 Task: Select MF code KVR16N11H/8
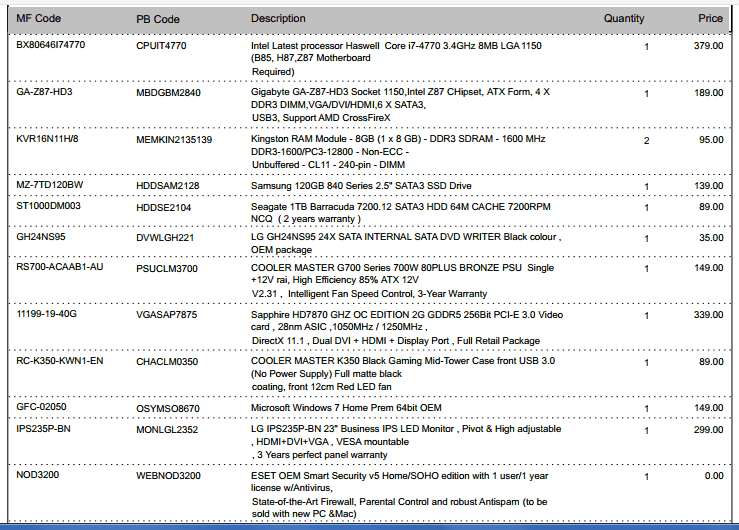click(x=47, y=139)
